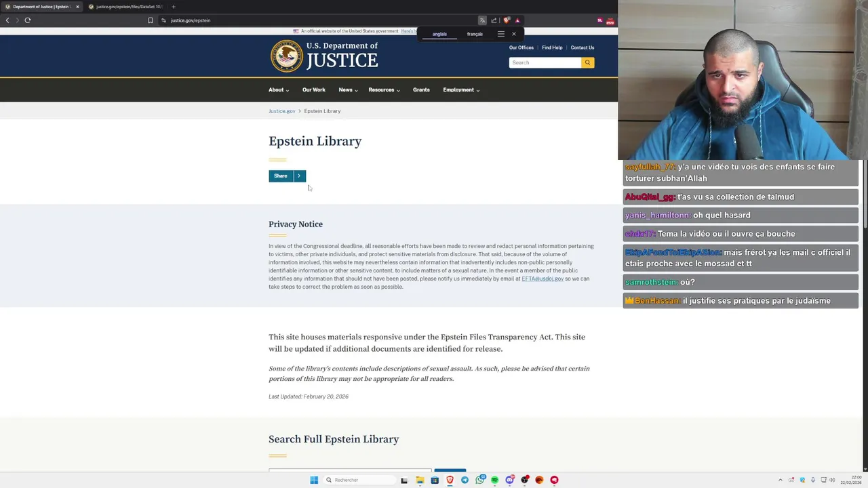
Task: Click the Brave Rewards triangle icon
Action: click(517, 20)
